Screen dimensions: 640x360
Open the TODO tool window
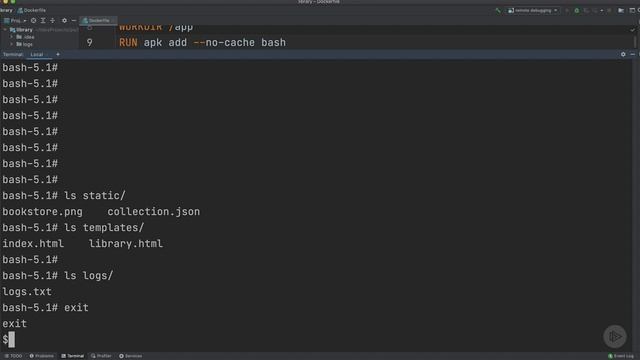point(13,356)
